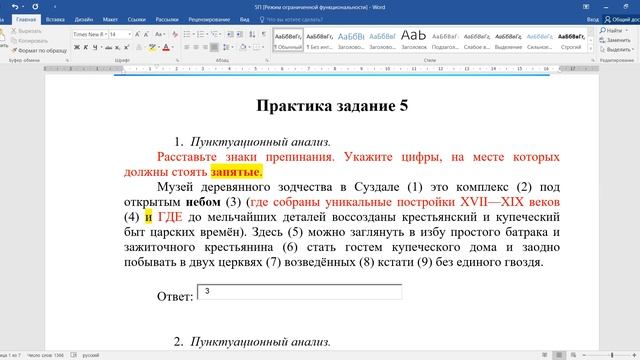This screenshot has height=360, width=640.
Task: Open Заменить replace dialog
Action: coord(615,40)
